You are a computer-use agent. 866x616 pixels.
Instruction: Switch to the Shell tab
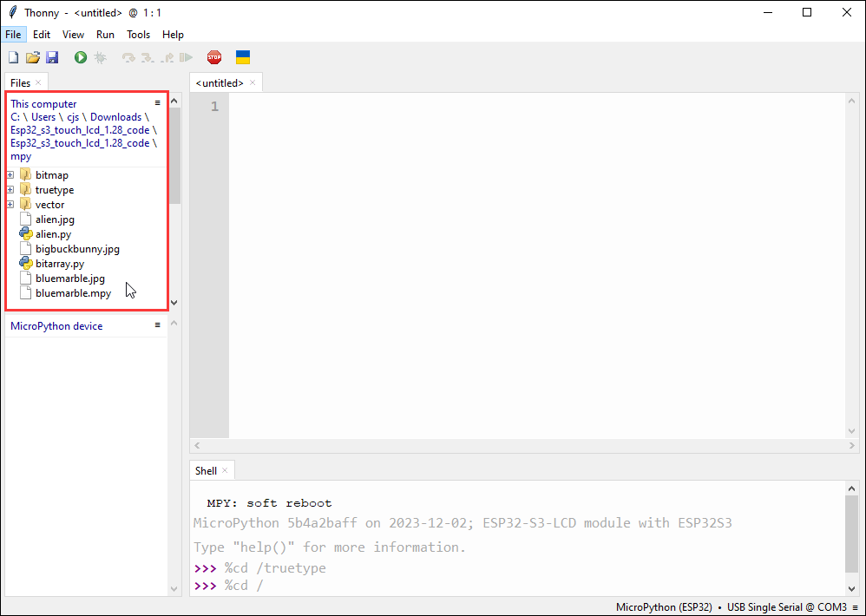click(206, 470)
